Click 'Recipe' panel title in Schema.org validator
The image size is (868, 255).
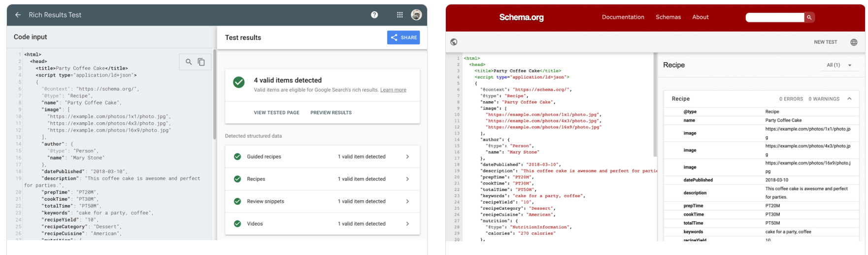coord(674,65)
